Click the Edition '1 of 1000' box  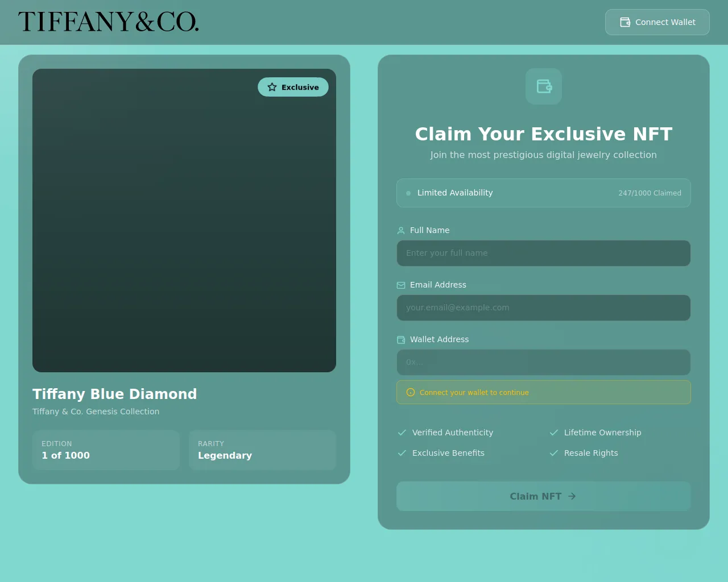[106, 450]
